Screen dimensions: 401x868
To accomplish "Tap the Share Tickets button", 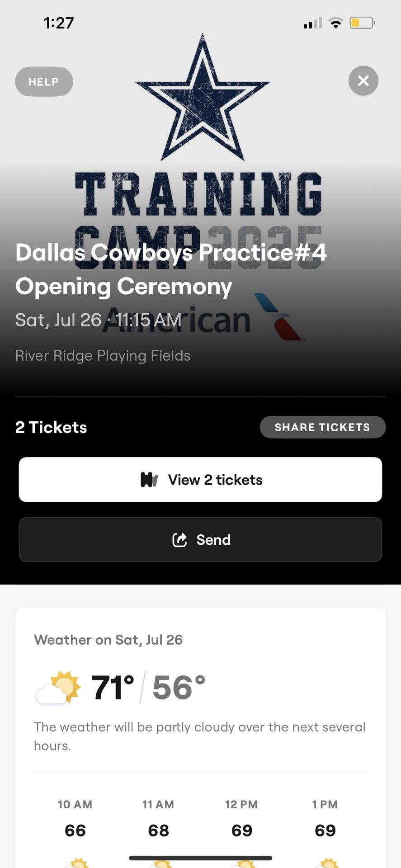I will click(x=322, y=427).
